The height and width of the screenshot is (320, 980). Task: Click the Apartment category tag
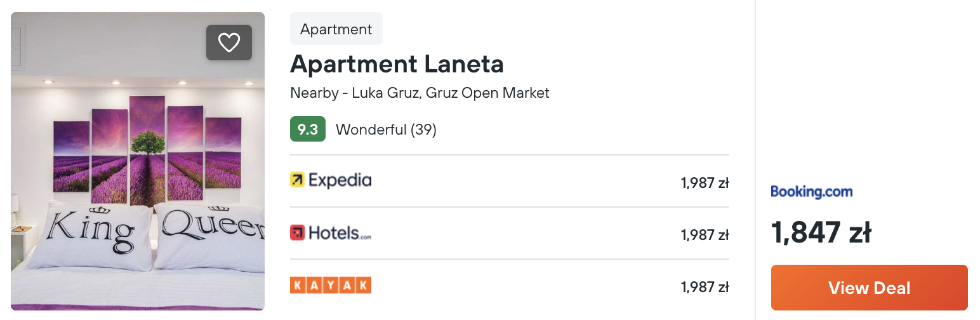coord(336,29)
